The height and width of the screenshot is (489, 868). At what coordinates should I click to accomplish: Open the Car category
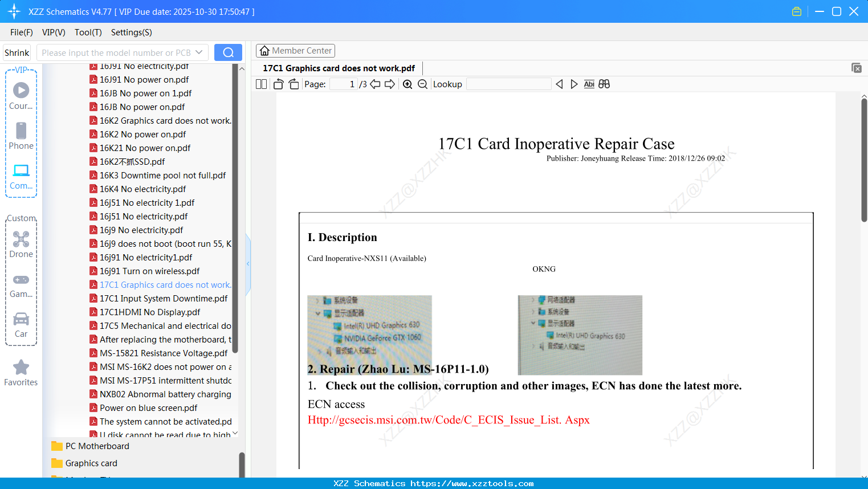(21, 324)
